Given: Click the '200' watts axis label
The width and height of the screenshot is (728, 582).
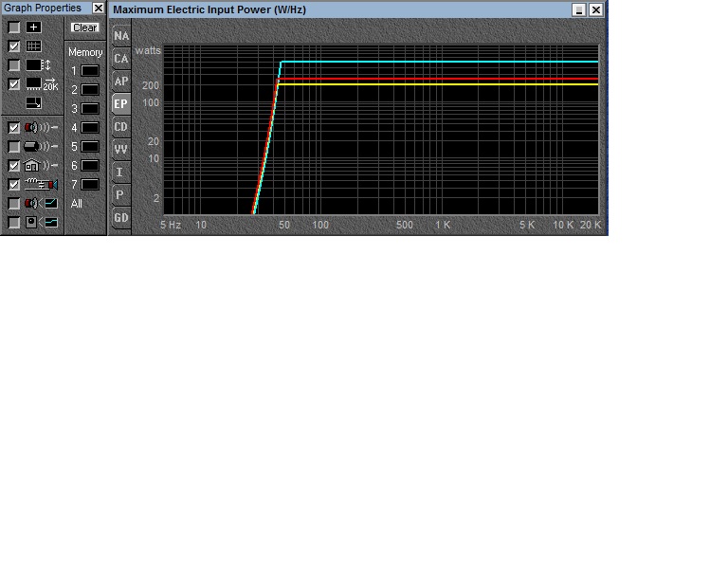Looking at the screenshot, I should click(x=151, y=86).
